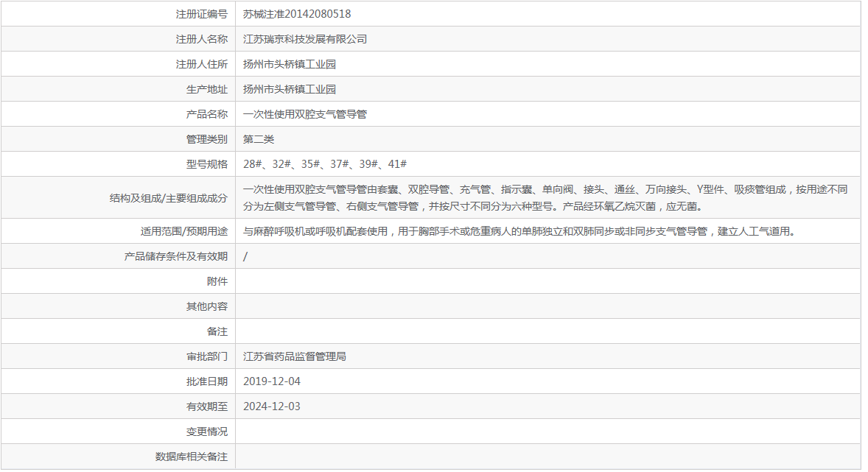This screenshot has width=868, height=472.
Task: Click the slash value for storage conditions
Action: [x=245, y=256]
